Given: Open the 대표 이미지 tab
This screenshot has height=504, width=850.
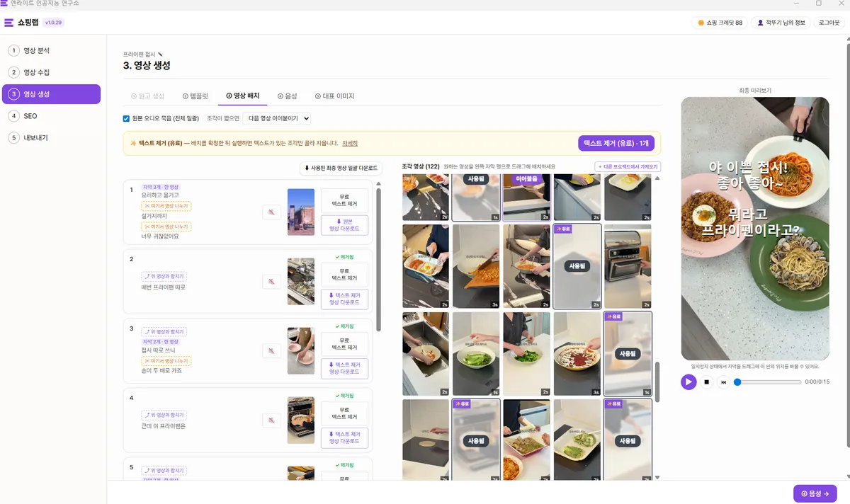Looking at the screenshot, I should click(335, 96).
